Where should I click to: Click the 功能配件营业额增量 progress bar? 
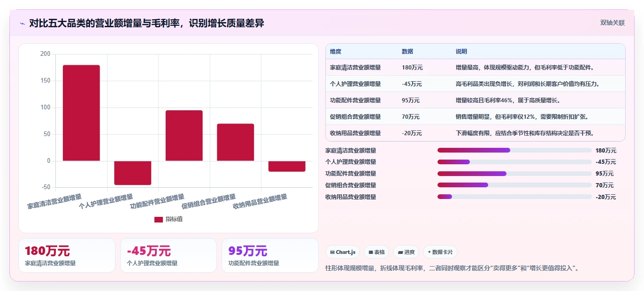(514, 174)
